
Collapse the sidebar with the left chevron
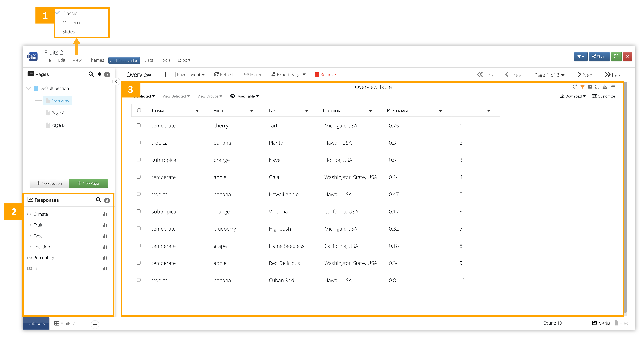pos(116,81)
